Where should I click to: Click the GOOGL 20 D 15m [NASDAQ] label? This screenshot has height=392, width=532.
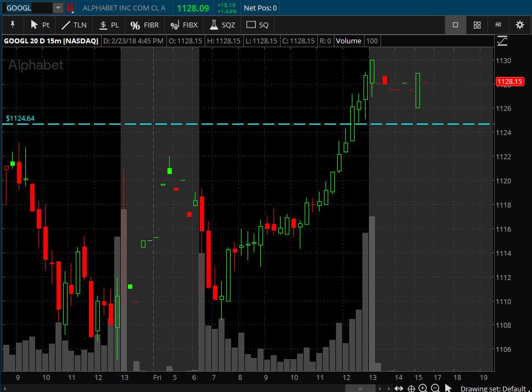51,41
